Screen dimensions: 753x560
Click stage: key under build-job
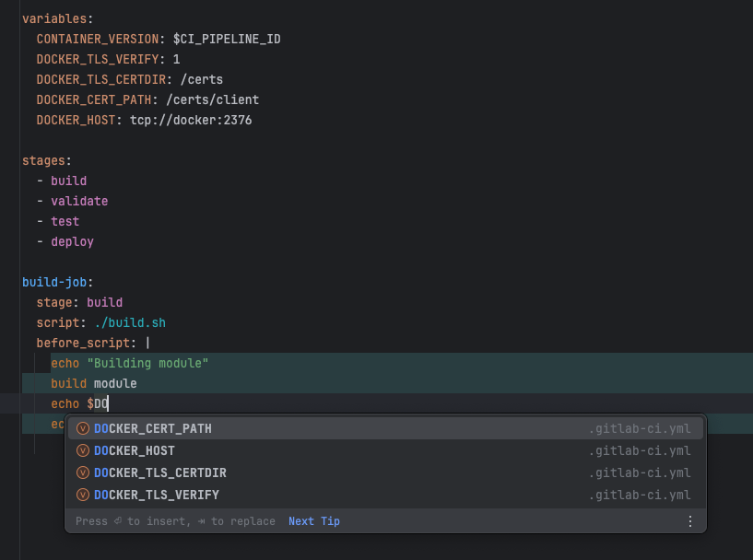58,302
